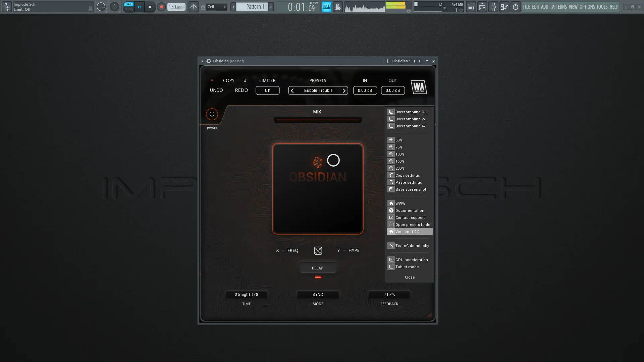This screenshot has width=644, height=362.
Task: Click the MIX slider bar
Action: coord(317,120)
